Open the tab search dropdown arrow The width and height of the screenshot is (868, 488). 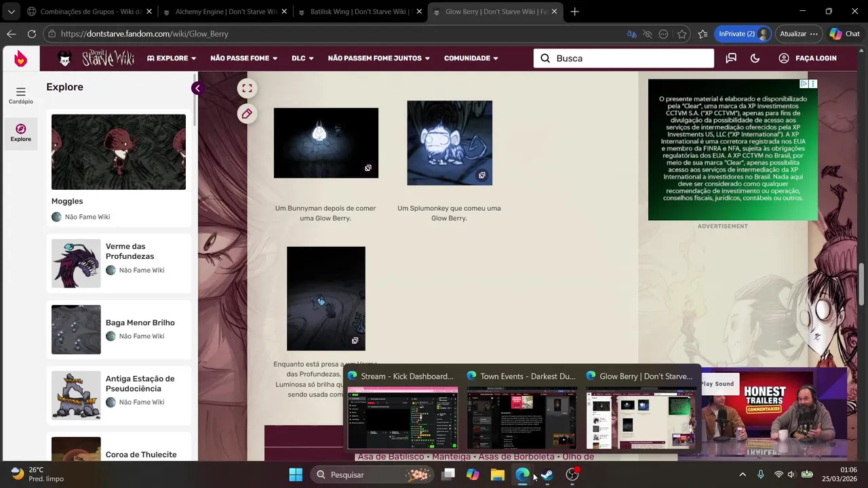click(x=11, y=12)
